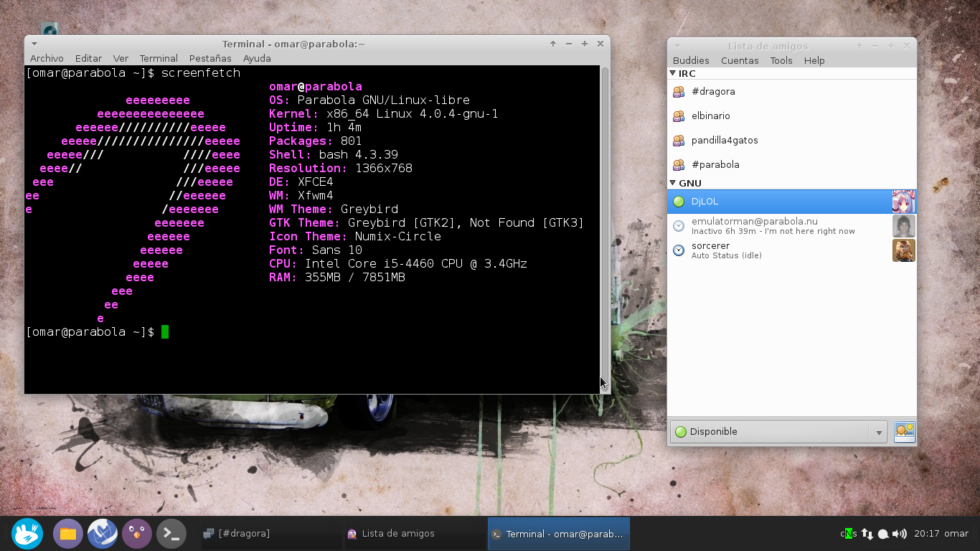Open the Help menu in buddy list
980x551 pixels.
click(x=814, y=60)
